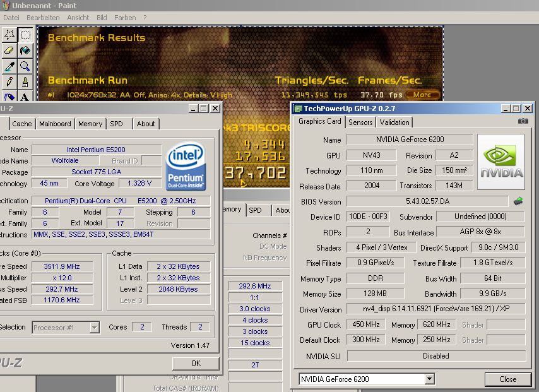Screen dimensions: 539x392
Task: Select the Brush tool in Paint
Action: [x=25, y=82]
